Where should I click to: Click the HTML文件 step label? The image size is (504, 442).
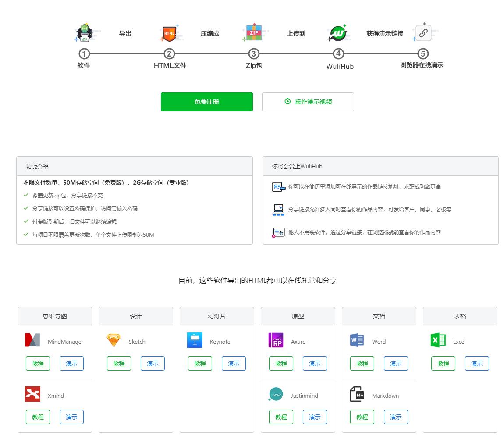coord(170,65)
